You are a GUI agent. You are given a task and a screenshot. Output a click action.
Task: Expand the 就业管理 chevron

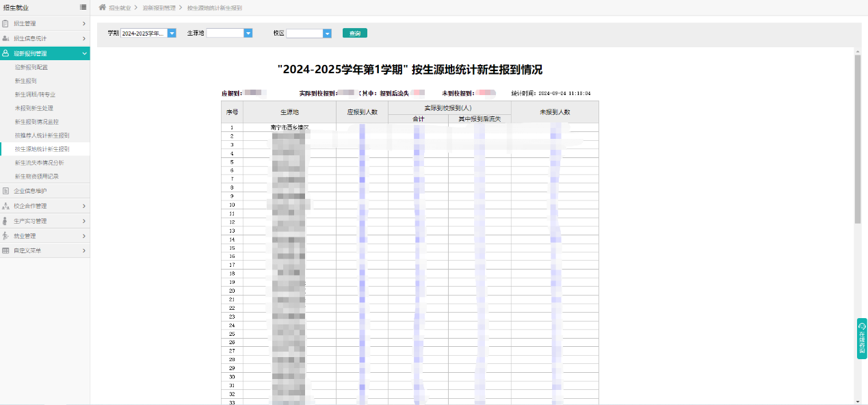(83, 236)
